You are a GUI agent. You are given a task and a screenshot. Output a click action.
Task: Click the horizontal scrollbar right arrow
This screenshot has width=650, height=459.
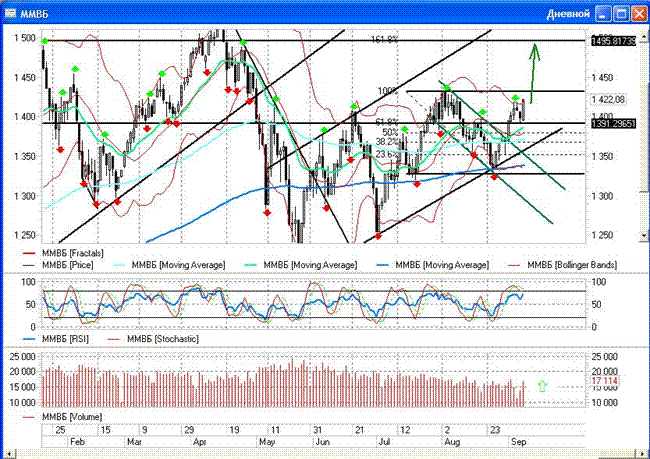pyautogui.click(x=644, y=454)
